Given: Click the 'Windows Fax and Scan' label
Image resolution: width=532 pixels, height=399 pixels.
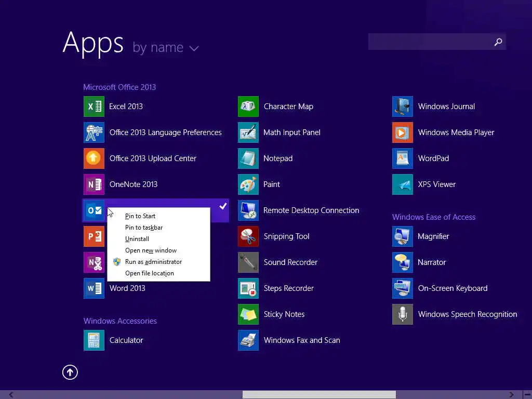Looking at the screenshot, I should click(302, 340).
